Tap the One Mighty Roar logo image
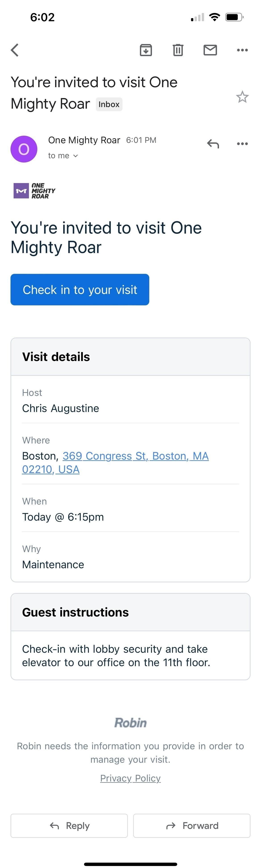The height and width of the screenshot is (868, 261). tap(34, 191)
